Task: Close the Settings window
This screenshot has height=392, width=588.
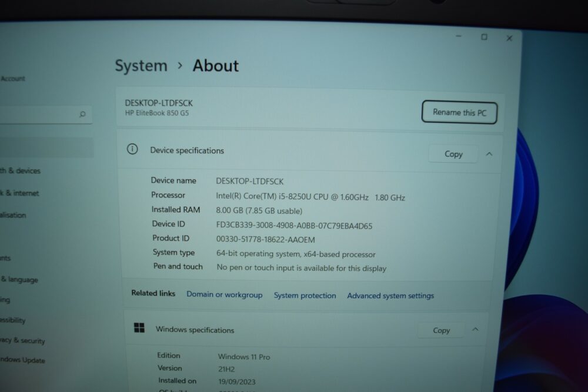Action: (509, 38)
